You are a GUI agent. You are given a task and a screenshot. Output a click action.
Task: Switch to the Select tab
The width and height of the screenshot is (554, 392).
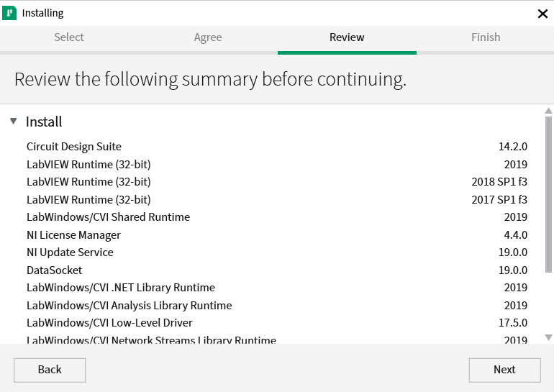click(x=69, y=37)
